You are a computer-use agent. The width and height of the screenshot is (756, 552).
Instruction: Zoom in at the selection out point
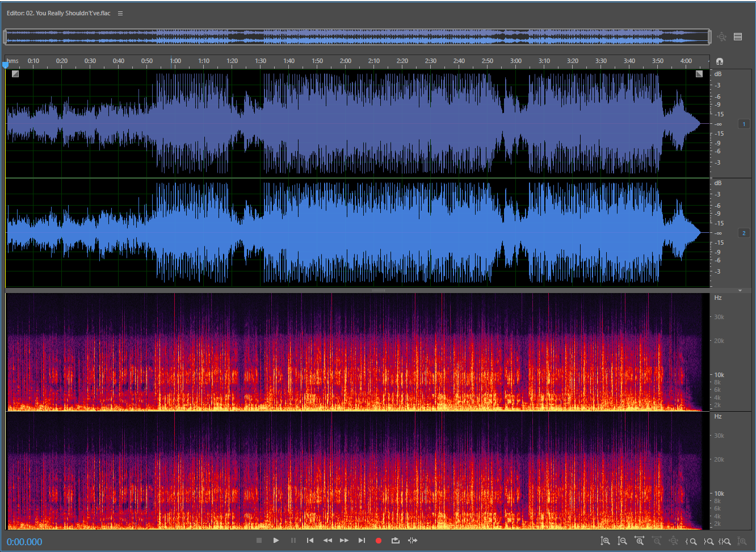[708, 541]
